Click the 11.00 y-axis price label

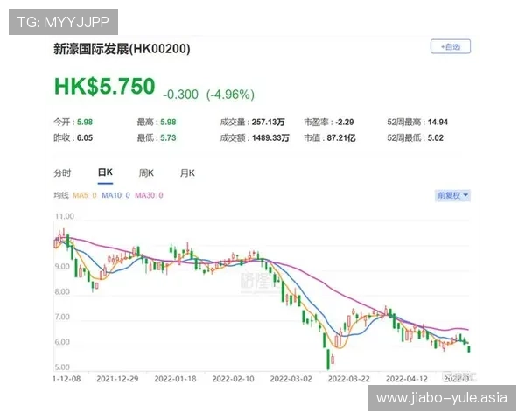coord(64,216)
